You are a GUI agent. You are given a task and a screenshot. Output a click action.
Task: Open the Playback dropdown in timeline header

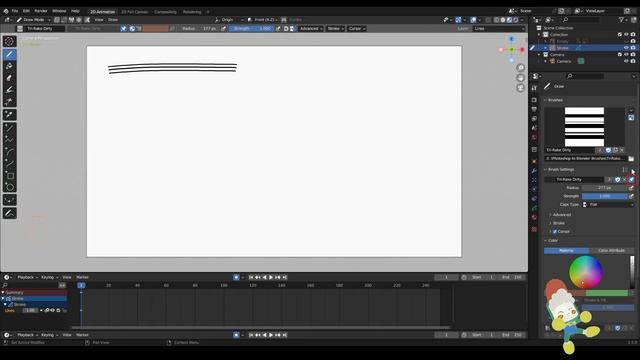[x=27, y=278]
